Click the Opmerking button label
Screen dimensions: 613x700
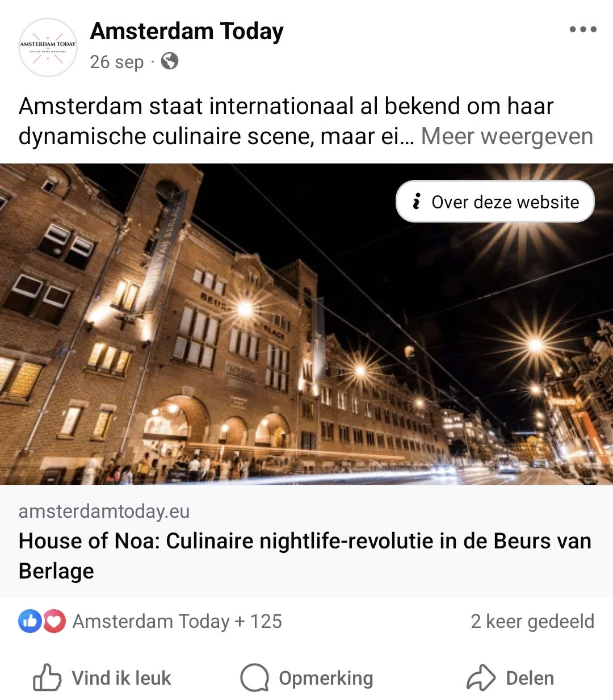coord(326,678)
